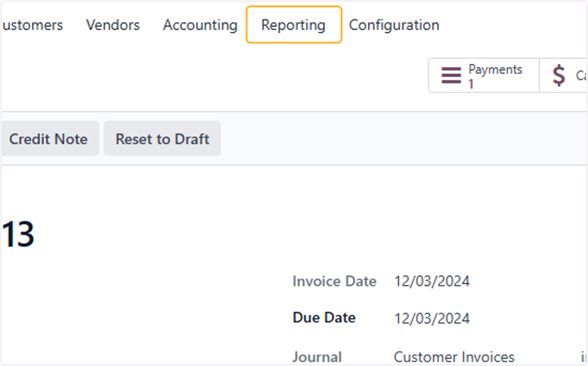Click the Payments list icon
The image size is (588, 366).
(451, 76)
